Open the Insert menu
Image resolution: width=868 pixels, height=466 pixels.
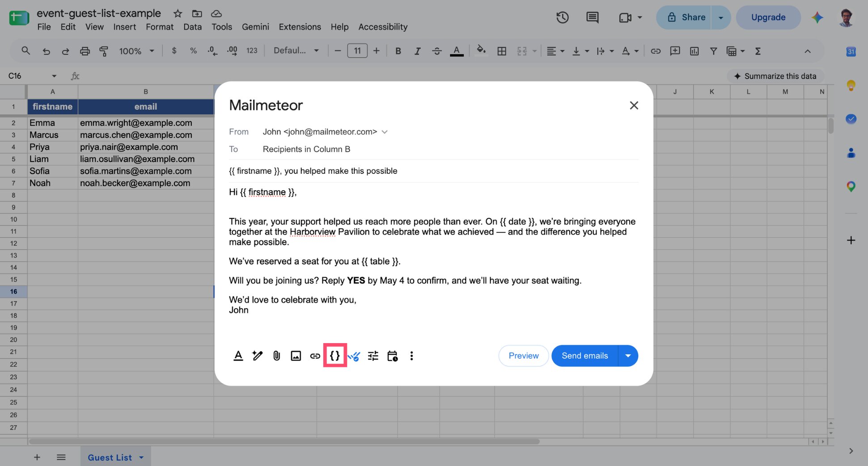click(x=125, y=27)
